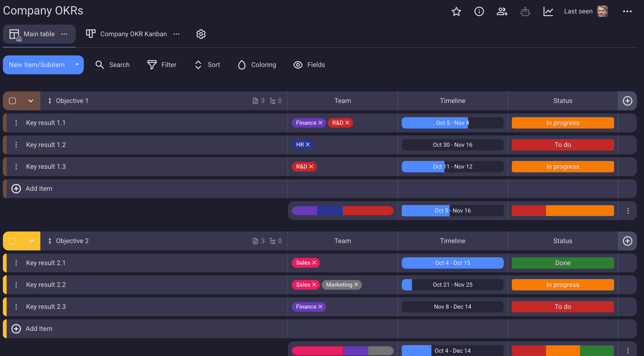Open the Coloring options
The width and height of the screenshot is (644, 356).
(x=257, y=64)
